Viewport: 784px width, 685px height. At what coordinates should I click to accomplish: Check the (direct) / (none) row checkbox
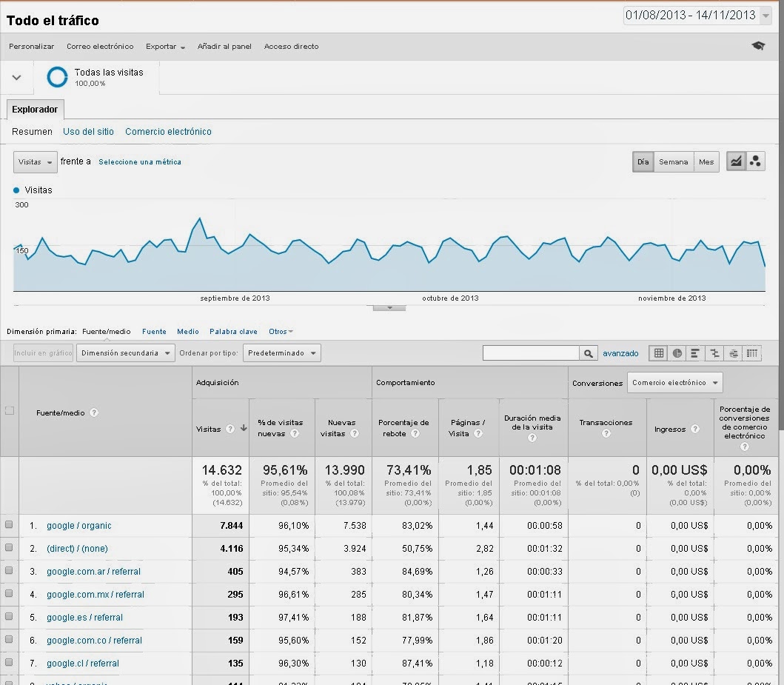click(x=8, y=547)
